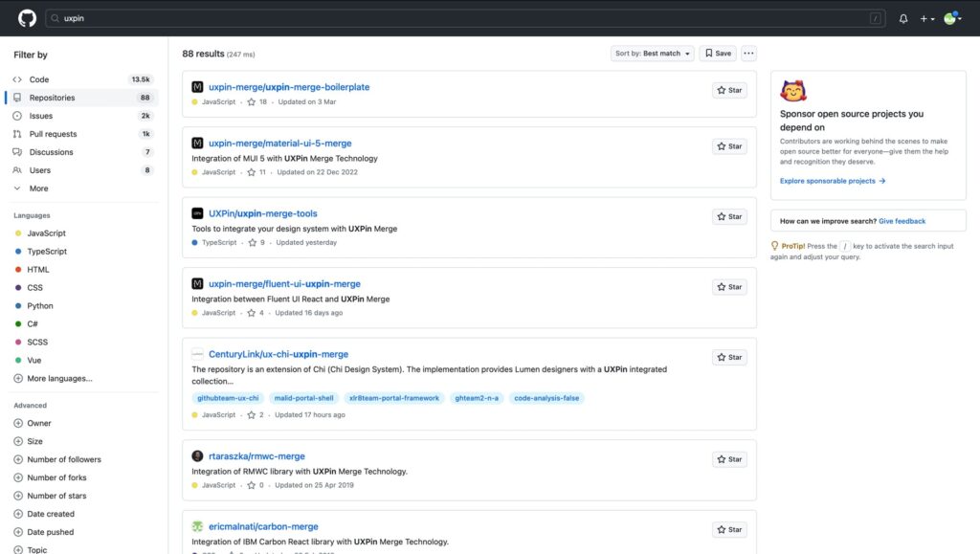Viewport: 980px width, 554px height.
Task: Click the uxpin-merge-boilerplate owner avatar
Action: (197, 87)
